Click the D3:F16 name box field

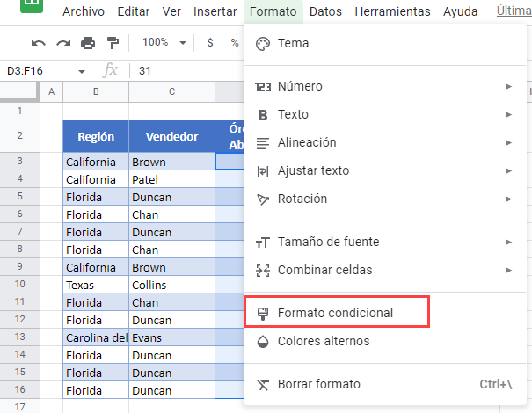(45, 71)
